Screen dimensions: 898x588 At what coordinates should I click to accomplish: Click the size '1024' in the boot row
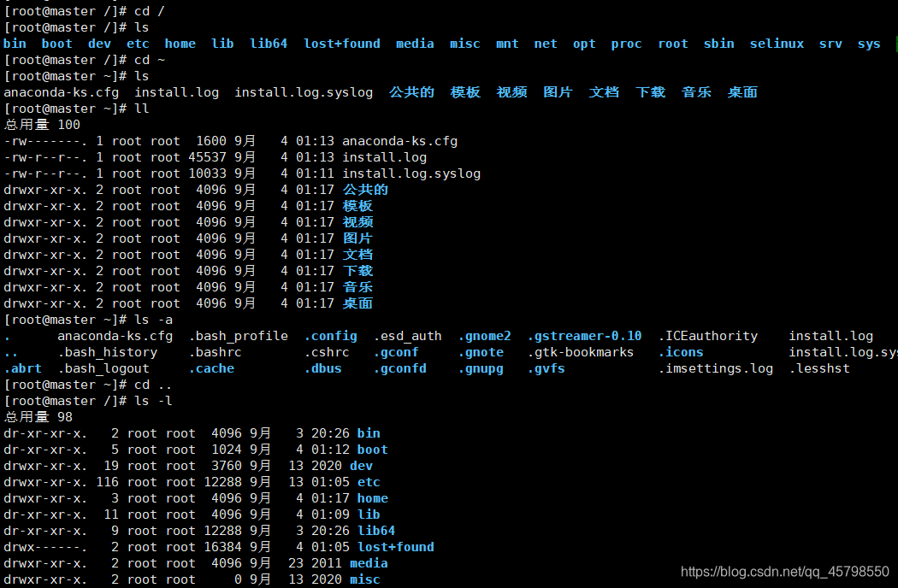tap(227, 450)
